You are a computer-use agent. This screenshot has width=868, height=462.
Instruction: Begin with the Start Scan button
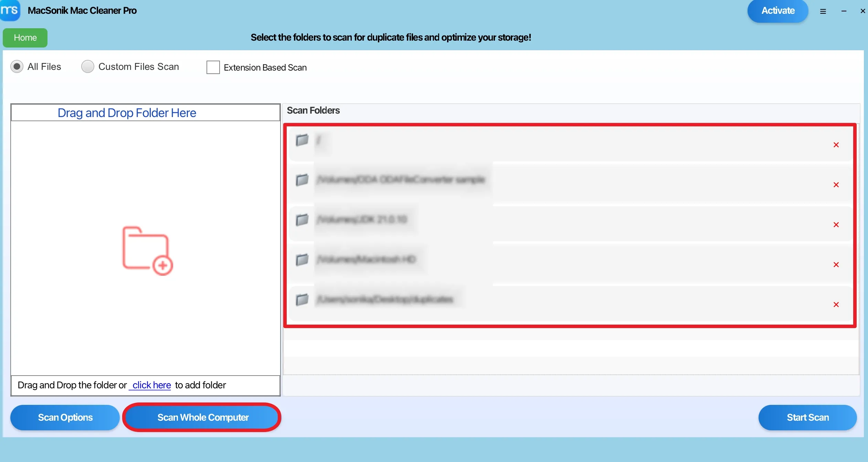[807, 417]
